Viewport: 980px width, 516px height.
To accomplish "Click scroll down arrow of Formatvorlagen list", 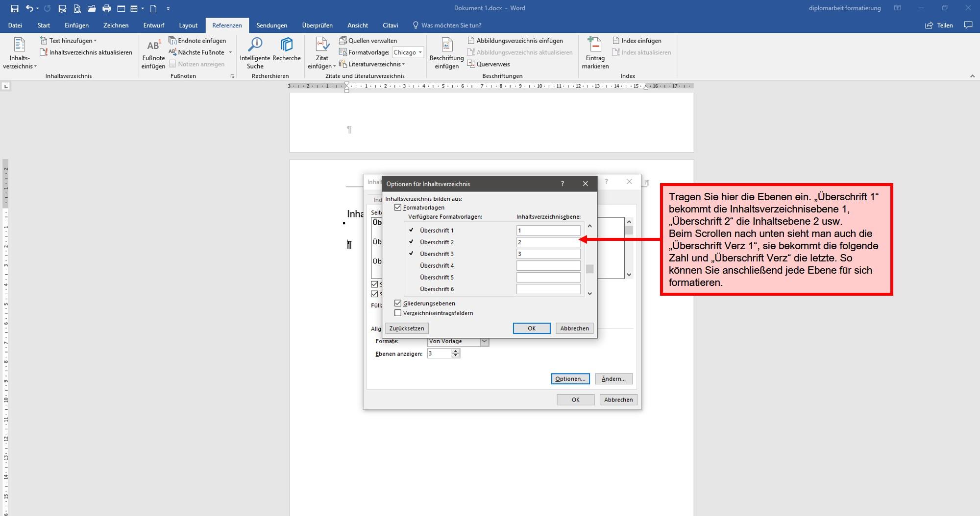I will pyautogui.click(x=589, y=293).
